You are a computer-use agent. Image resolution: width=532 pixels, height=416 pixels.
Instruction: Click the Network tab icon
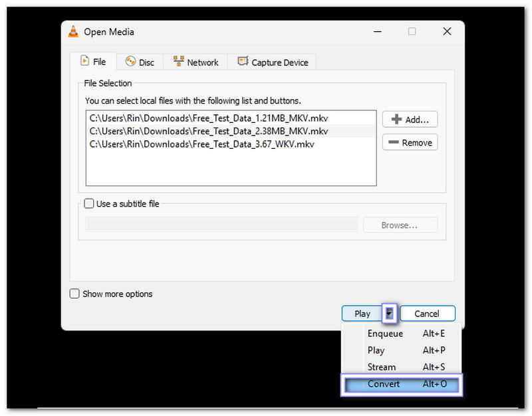(179, 62)
